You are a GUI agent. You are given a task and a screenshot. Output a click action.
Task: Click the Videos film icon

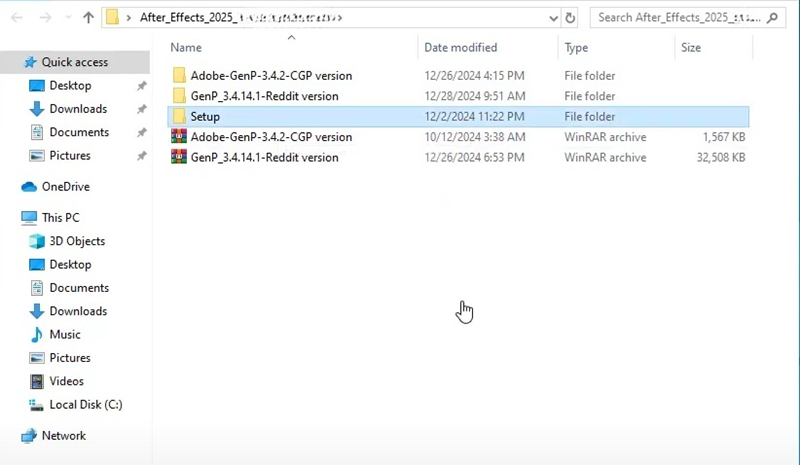(37, 381)
